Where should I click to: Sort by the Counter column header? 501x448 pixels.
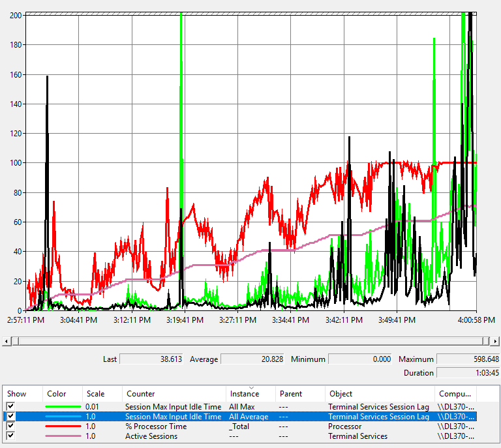click(x=141, y=394)
